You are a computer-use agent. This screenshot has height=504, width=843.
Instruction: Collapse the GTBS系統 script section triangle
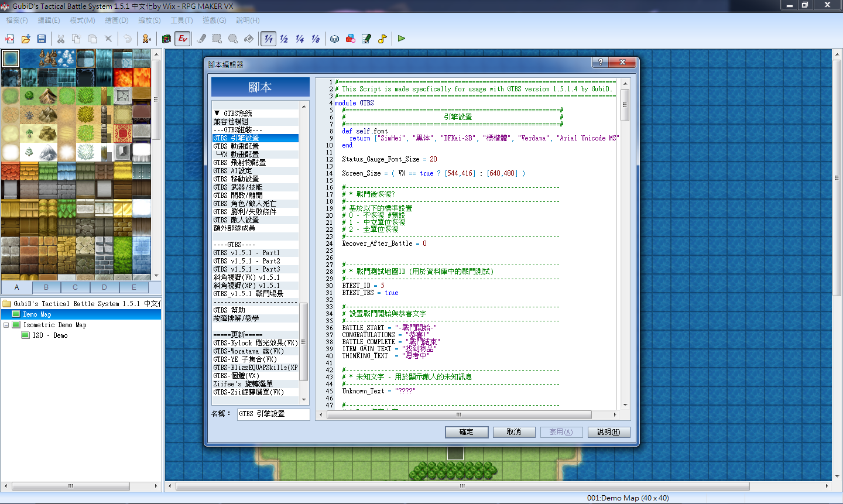coord(217,113)
